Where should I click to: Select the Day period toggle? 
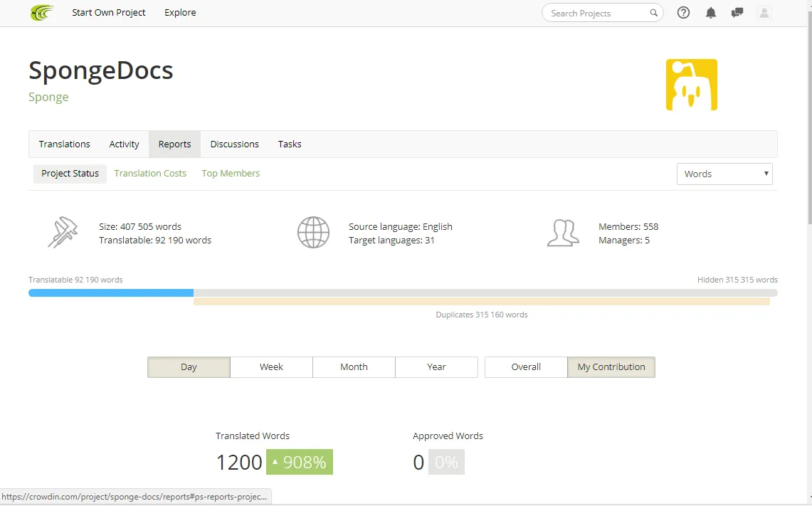click(189, 367)
